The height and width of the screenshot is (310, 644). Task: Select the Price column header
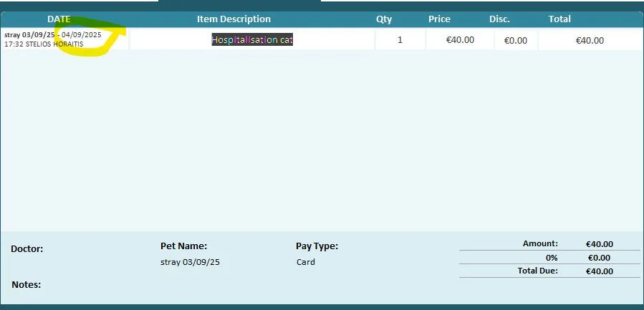point(439,19)
